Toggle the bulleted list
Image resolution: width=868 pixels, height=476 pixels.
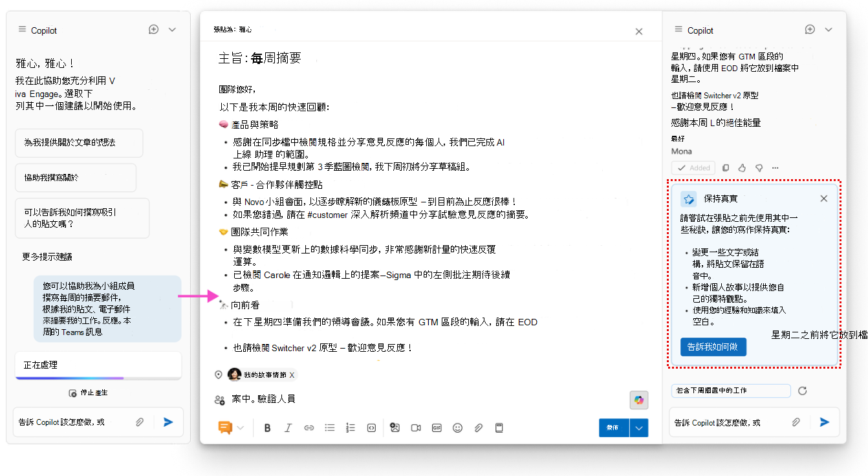click(x=330, y=428)
